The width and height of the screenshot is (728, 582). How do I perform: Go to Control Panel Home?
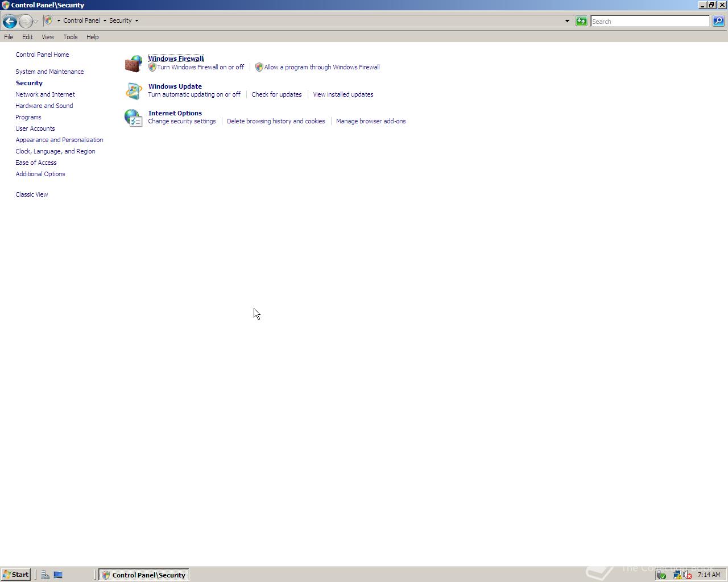42,55
